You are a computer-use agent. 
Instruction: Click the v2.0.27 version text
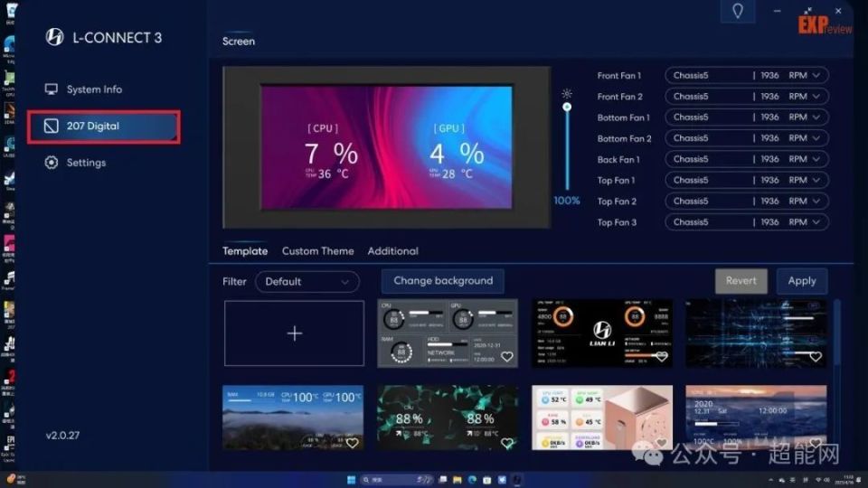coord(62,436)
